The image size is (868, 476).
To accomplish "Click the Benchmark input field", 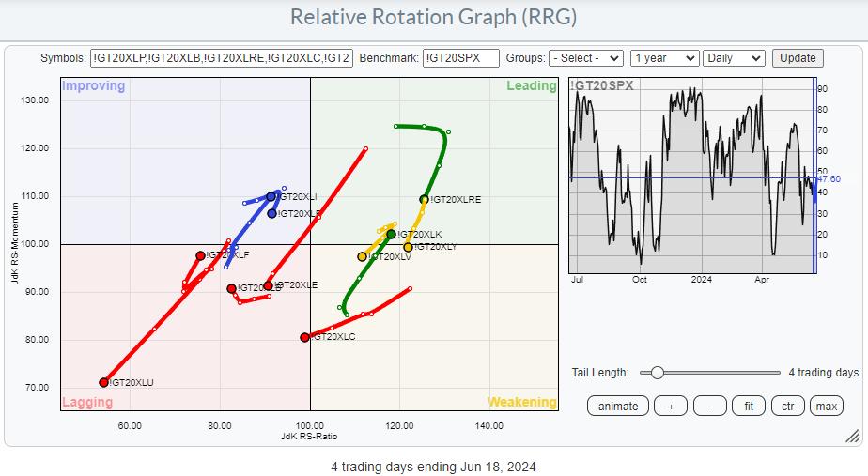I will click(460, 58).
